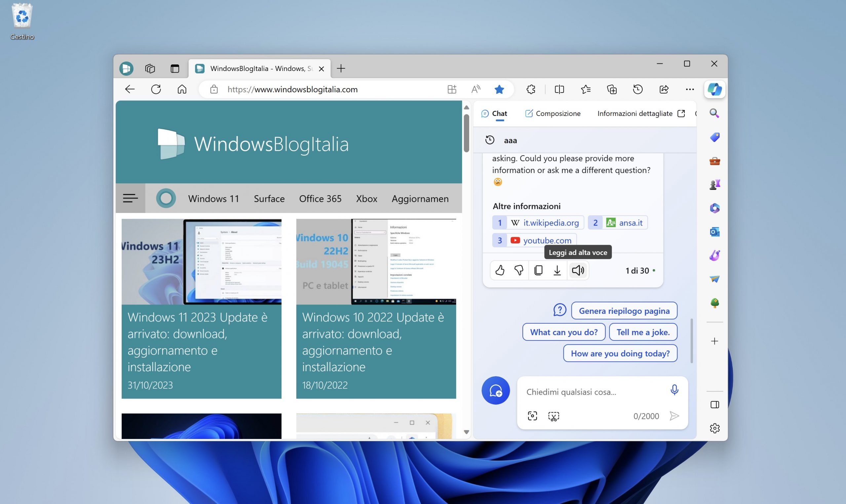846x504 pixels.
Task: Open sidebar Drop paper plane icon
Action: (x=714, y=279)
